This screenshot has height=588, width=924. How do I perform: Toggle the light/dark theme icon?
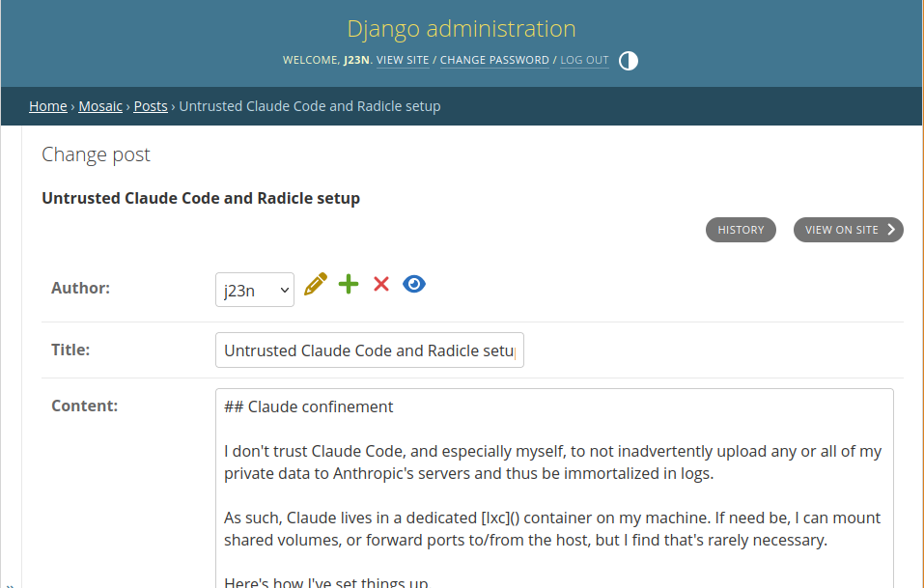click(629, 61)
